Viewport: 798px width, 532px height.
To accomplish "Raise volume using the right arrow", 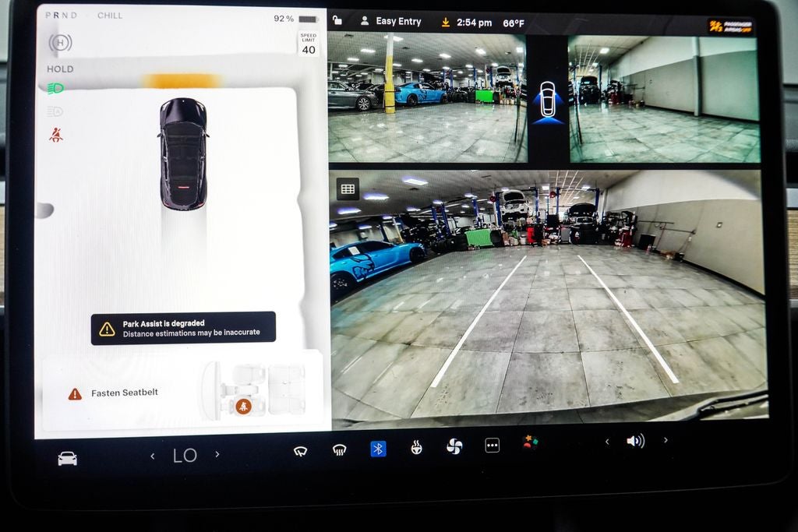I will (666, 440).
